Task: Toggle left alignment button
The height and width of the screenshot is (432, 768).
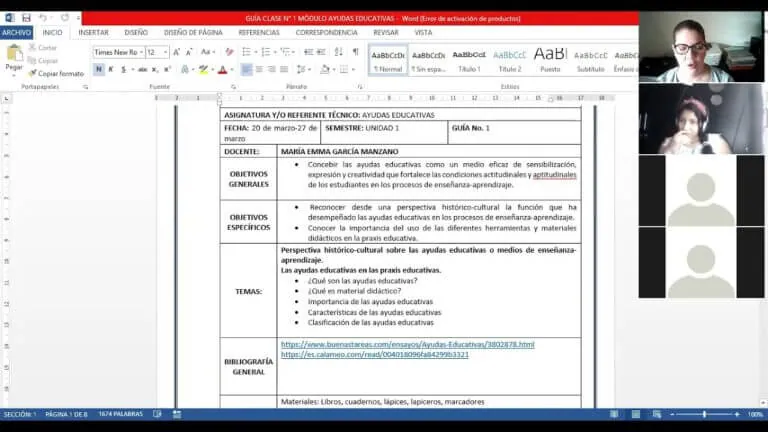Action: tap(246, 70)
